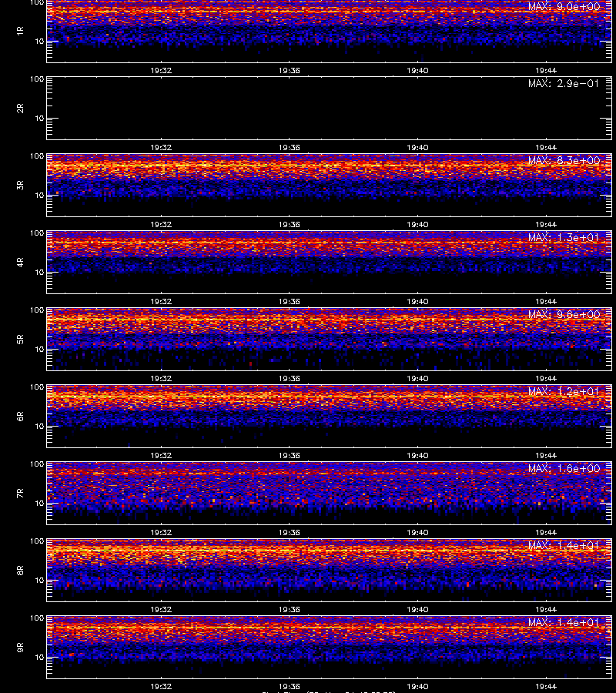Viewport: 616px width, 693px height.
Task: Click the 100 y-axis label of panel 9R
Action: pos(37,618)
